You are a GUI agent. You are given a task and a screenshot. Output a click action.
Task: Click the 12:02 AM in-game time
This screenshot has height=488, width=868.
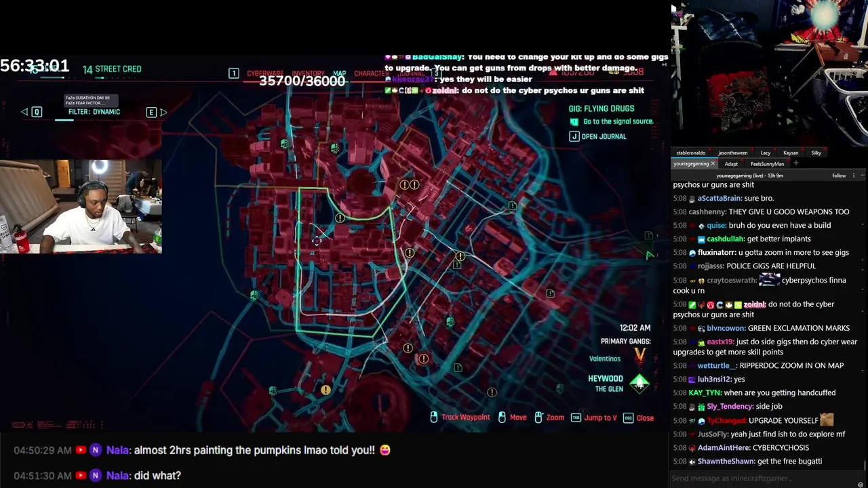[x=635, y=328]
